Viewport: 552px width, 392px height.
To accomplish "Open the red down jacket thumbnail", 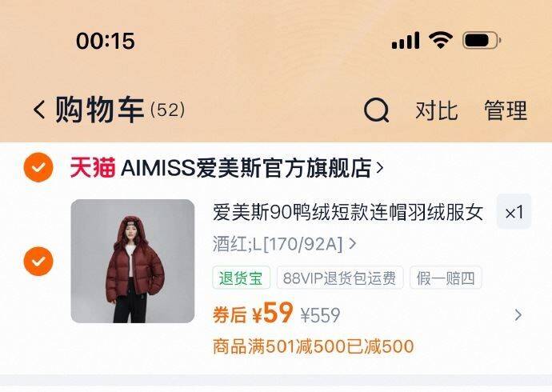I will pyautogui.click(x=133, y=261).
